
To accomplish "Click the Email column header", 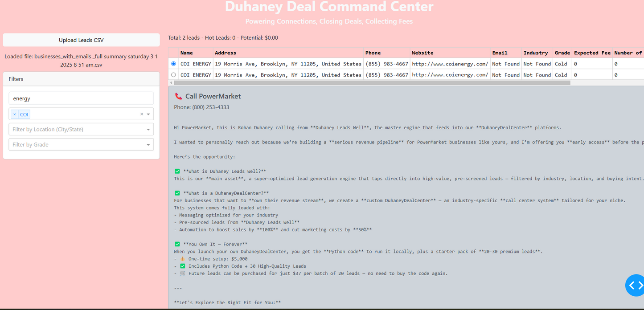I will (505, 53).
